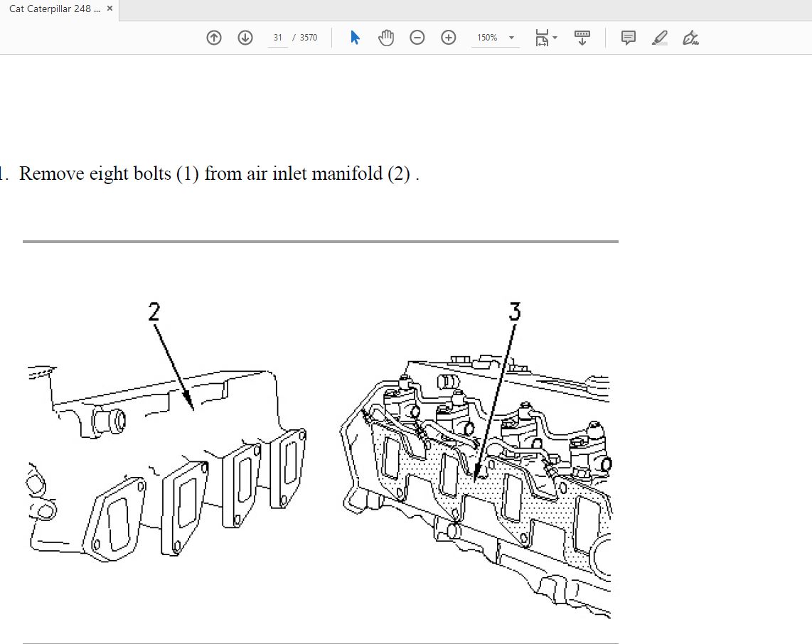
Task: Go to next page with down arrow
Action: (x=245, y=38)
